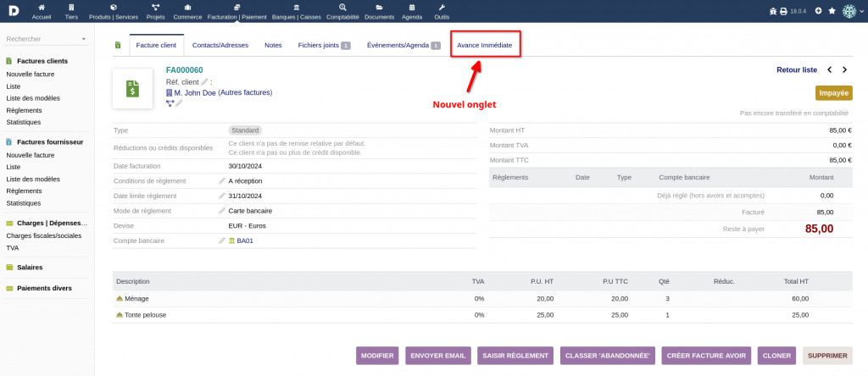Expand the Rechercher search dropdown
868x376 pixels.
83,39
